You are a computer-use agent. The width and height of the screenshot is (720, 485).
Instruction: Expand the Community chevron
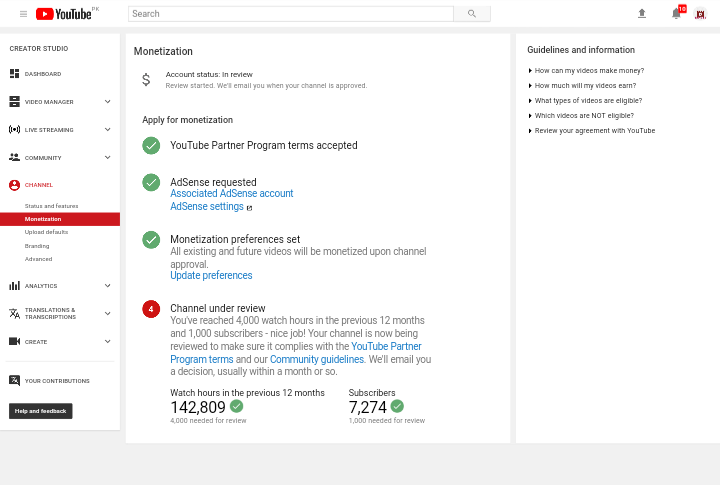click(x=107, y=158)
